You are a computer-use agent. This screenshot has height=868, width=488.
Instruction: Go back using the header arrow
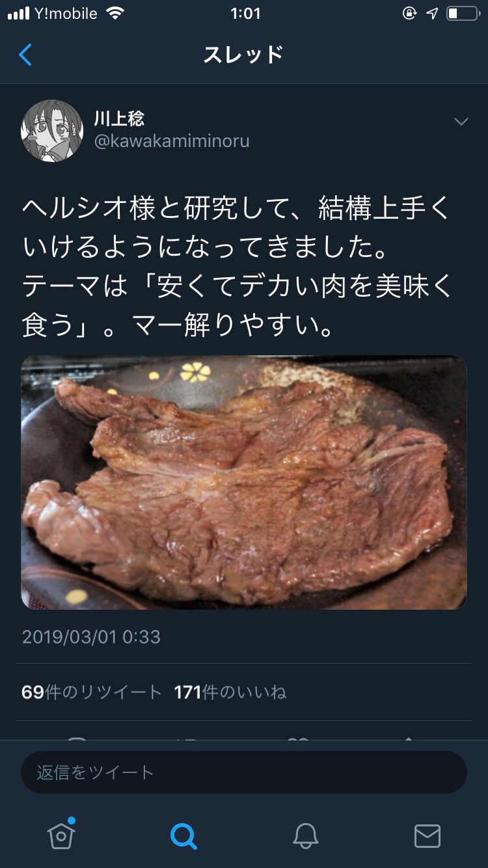coord(25,55)
